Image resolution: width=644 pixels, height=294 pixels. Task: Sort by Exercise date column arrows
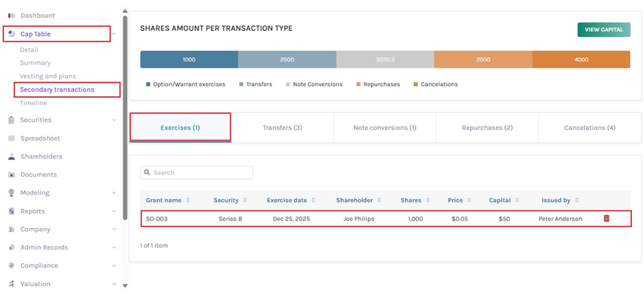313,200
